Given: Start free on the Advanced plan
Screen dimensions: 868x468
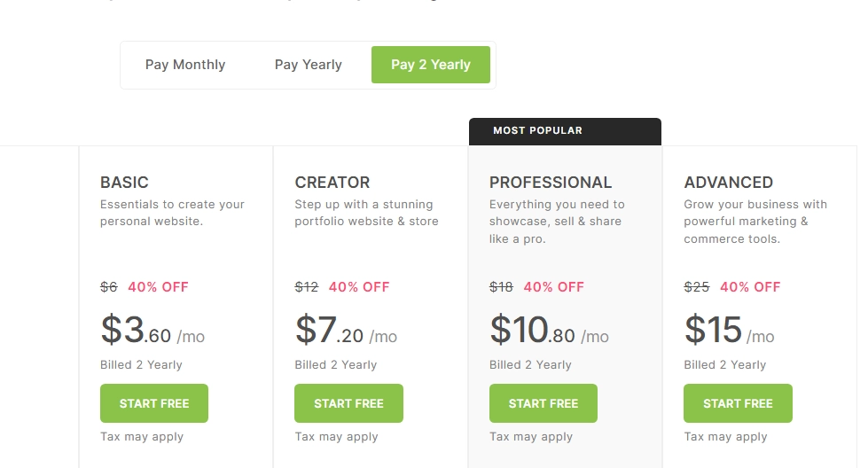Looking at the screenshot, I should click(x=738, y=403).
